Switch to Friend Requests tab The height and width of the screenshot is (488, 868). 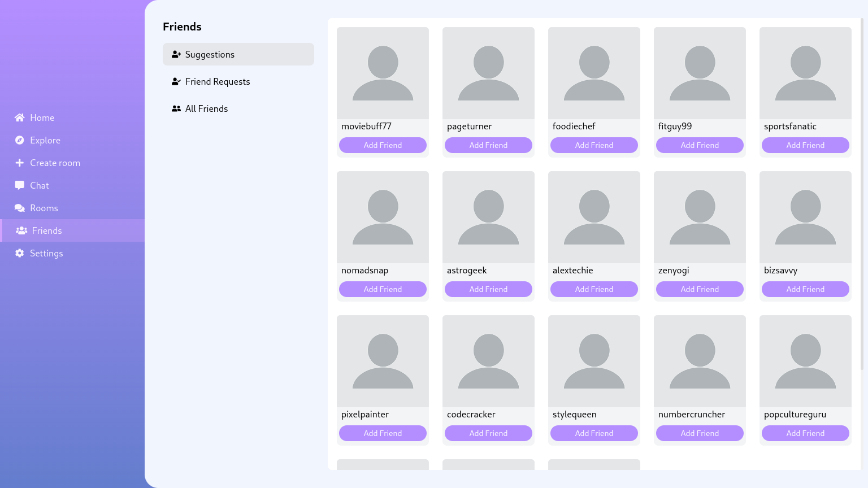(x=238, y=81)
